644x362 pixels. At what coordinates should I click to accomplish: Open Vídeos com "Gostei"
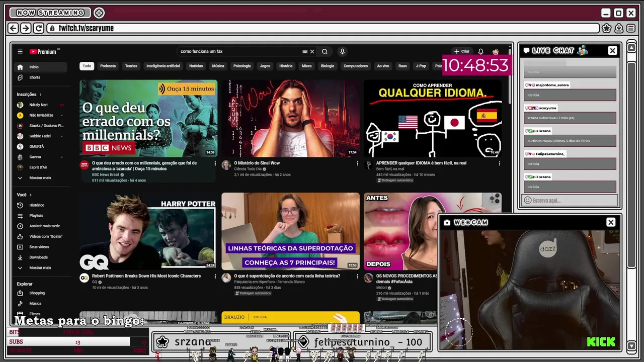(x=40, y=236)
